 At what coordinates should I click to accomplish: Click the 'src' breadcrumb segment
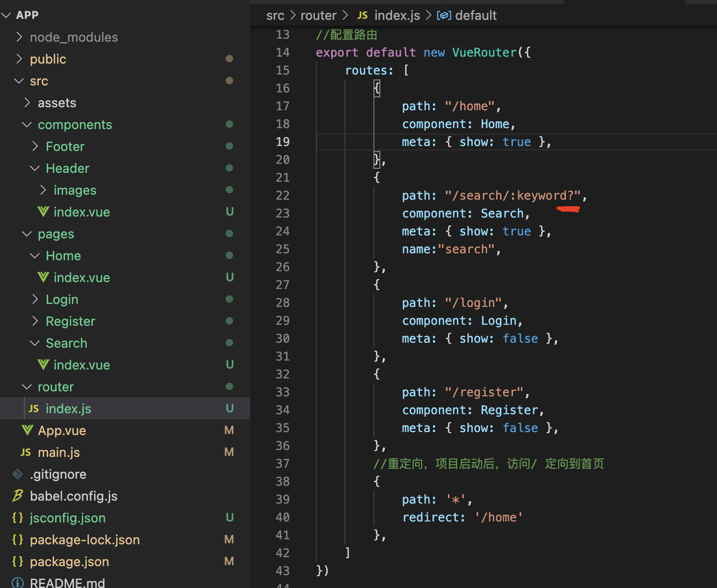(x=275, y=15)
